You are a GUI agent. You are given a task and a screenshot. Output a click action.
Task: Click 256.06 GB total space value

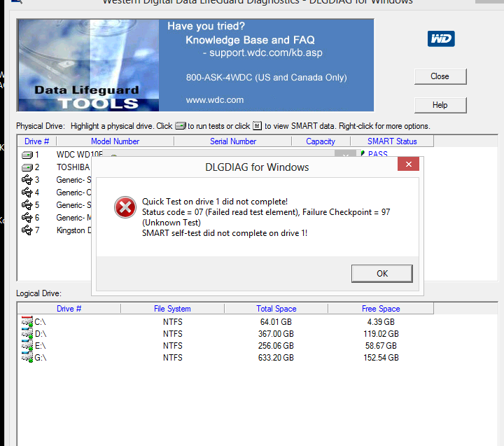(276, 346)
